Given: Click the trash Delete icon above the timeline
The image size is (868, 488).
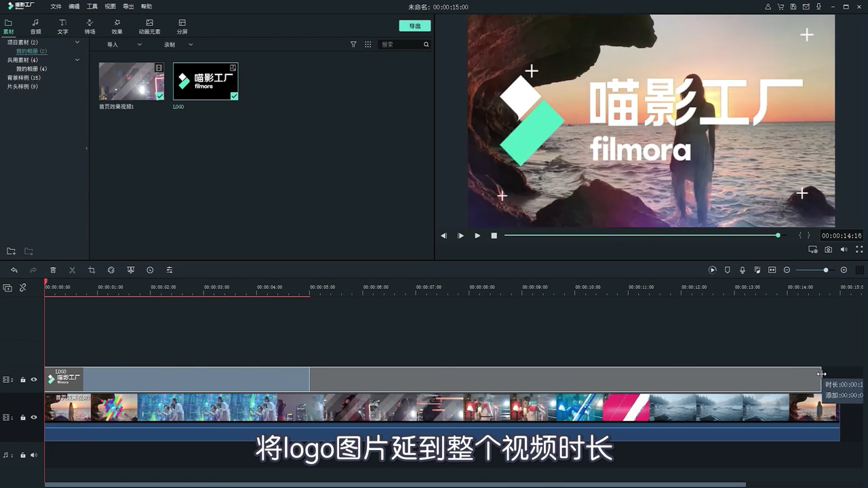Looking at the screenshot, I should coord(53,270).
